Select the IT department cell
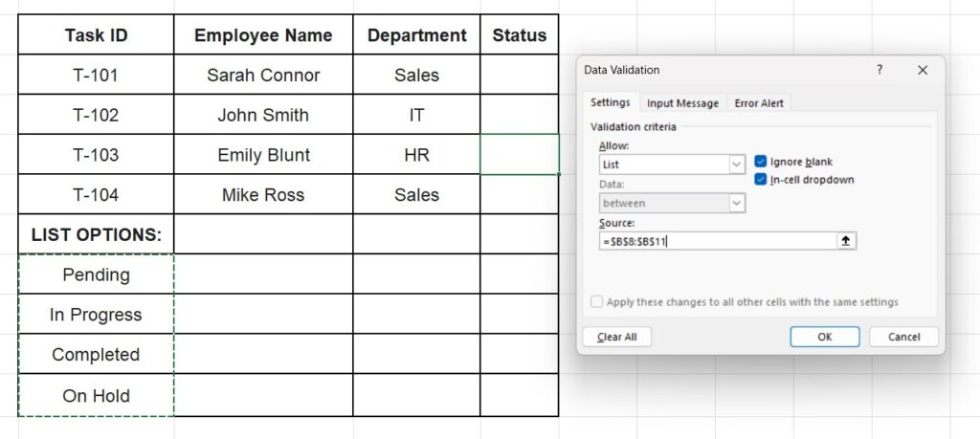 (417, 115)
